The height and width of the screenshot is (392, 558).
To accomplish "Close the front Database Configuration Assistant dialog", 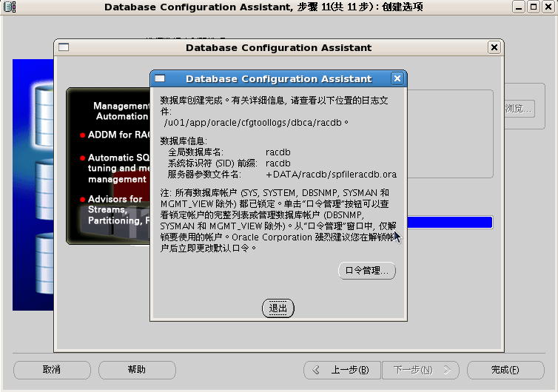I will point(397,78).
